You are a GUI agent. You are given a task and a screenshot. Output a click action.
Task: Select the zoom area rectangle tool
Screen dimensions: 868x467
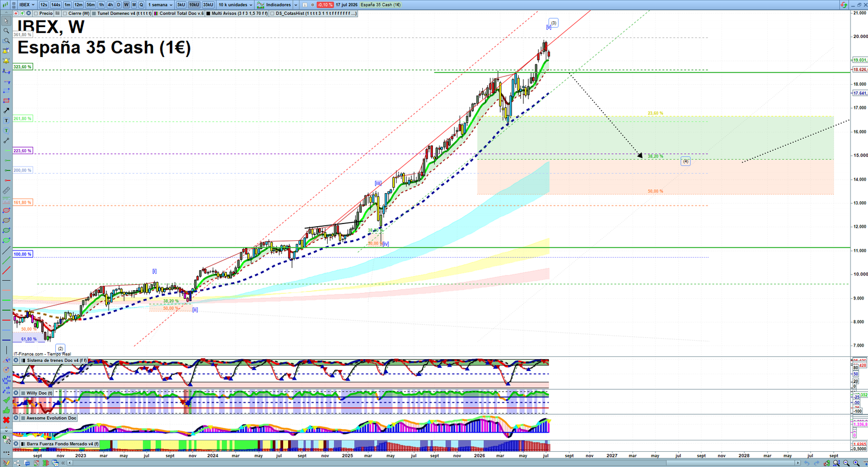(x=6, y=41)
